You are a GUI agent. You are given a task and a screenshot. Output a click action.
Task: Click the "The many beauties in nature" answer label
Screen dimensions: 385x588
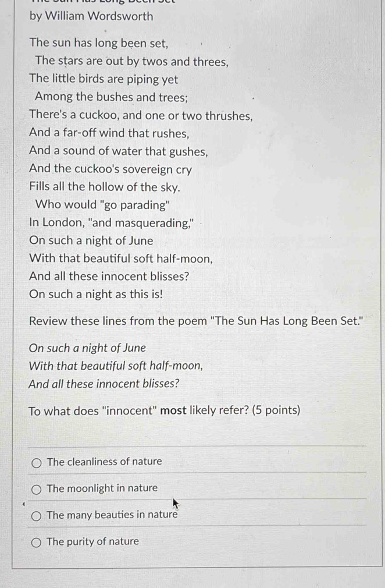point(112,515)
